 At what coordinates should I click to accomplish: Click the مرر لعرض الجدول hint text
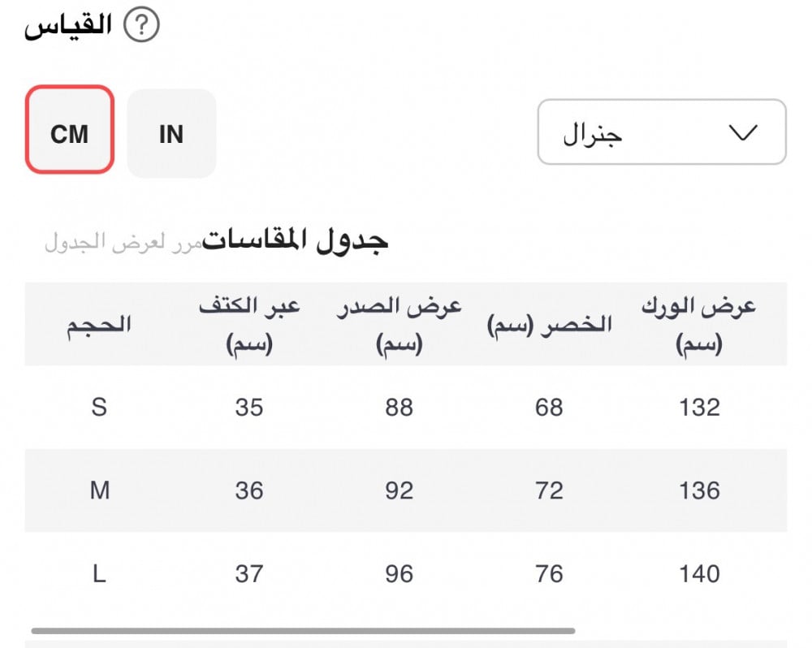click(x=123, y=243)
